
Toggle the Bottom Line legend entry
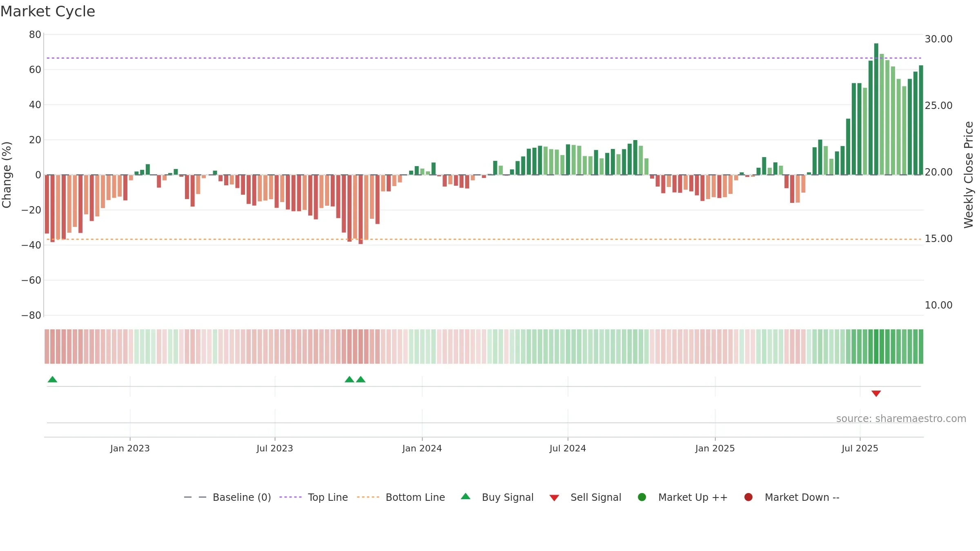(401, 497)
